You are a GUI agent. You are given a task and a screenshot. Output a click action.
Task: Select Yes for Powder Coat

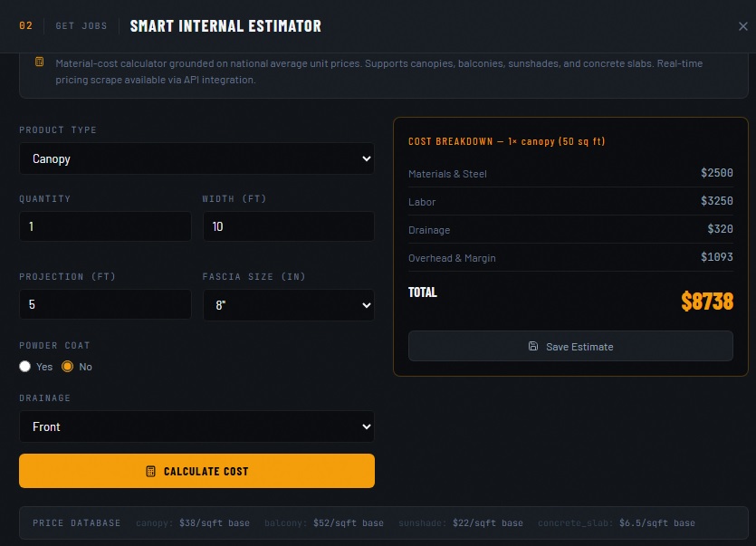pyautogui.click(x=25, y=367)
